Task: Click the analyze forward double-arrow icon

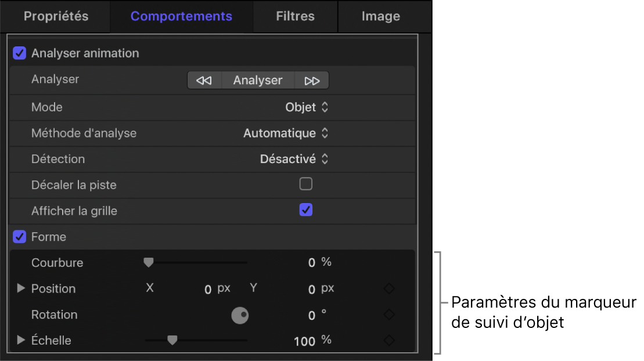Action: (x=312, y=81)
